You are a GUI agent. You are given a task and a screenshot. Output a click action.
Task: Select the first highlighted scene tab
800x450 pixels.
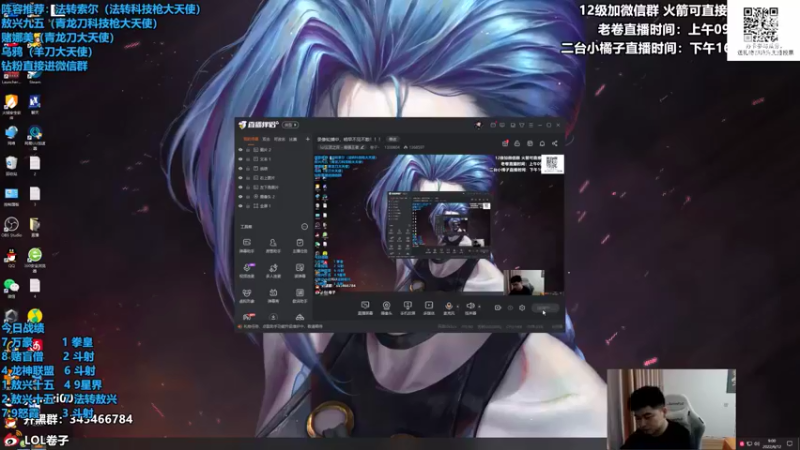(251, 139)
